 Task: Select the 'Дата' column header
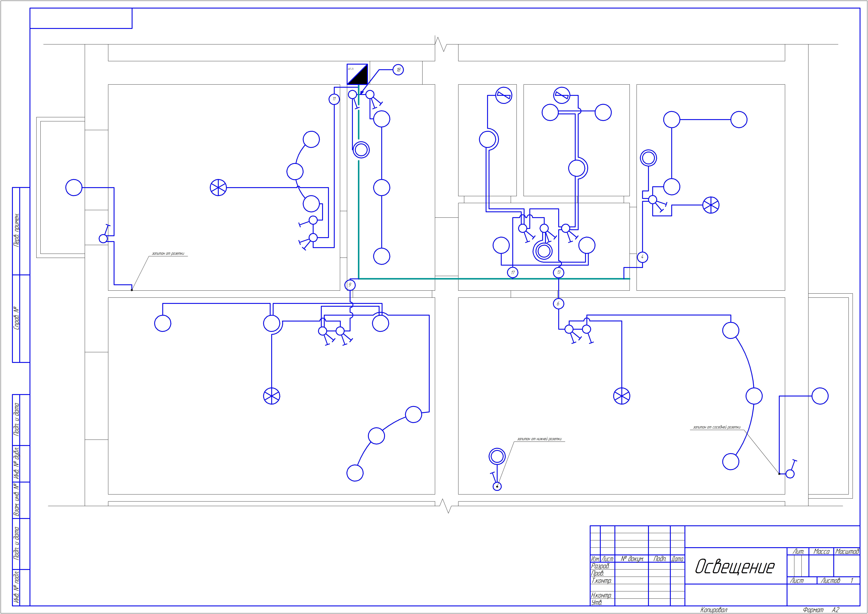click(677, 559)
